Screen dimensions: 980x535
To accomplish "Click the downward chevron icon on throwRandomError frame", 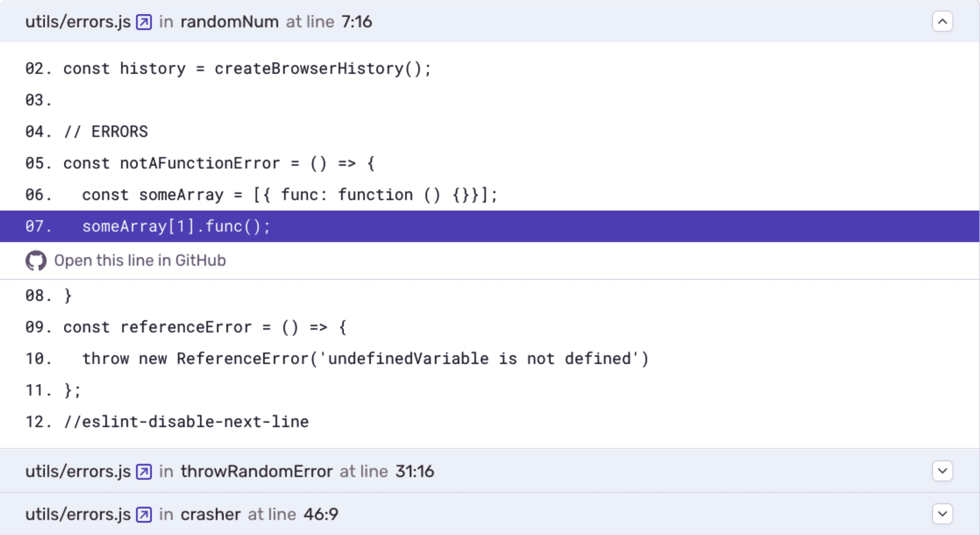I will click(x=943, y=471).
